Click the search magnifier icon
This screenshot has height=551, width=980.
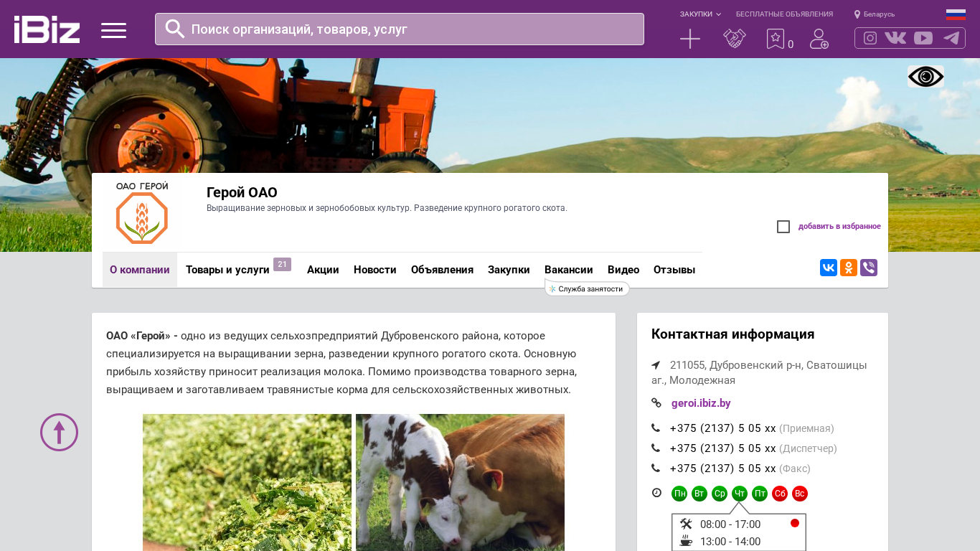click(x=175, y=29)
